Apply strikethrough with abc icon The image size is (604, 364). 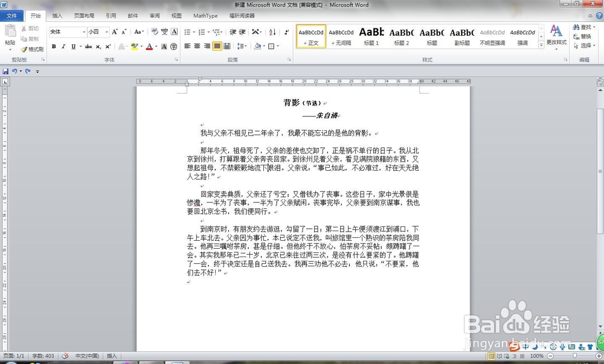pos(89,46)
